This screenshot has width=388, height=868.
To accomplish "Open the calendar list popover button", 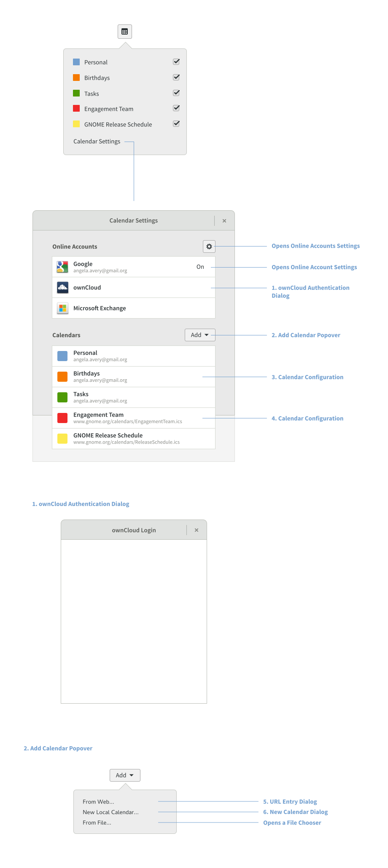I will point(125,32).
